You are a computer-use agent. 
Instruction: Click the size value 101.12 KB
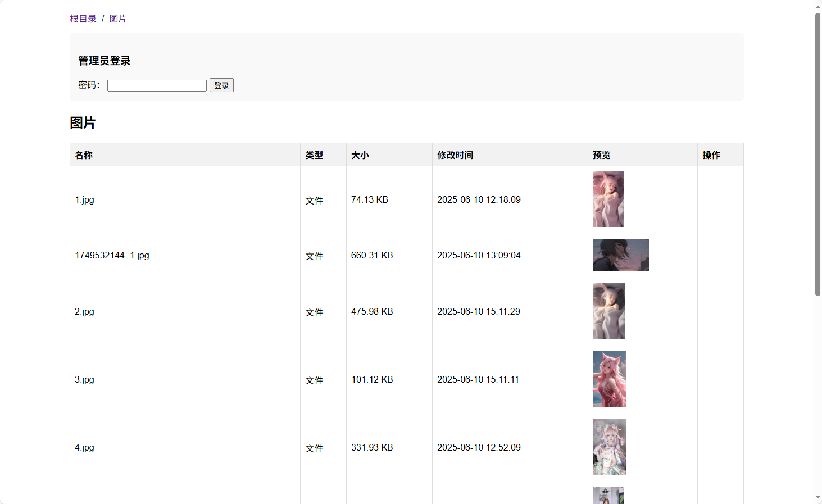(x=372, y=380)
